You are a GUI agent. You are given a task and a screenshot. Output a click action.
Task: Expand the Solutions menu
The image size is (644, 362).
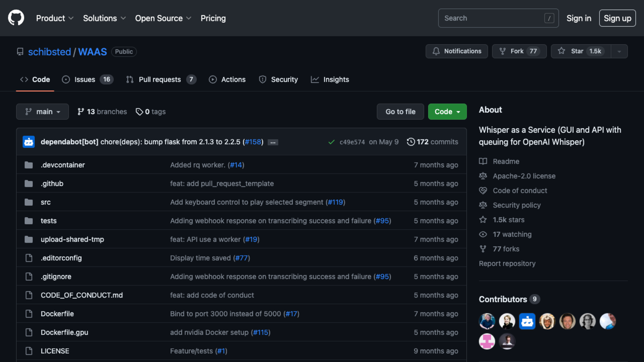(104, 18)
